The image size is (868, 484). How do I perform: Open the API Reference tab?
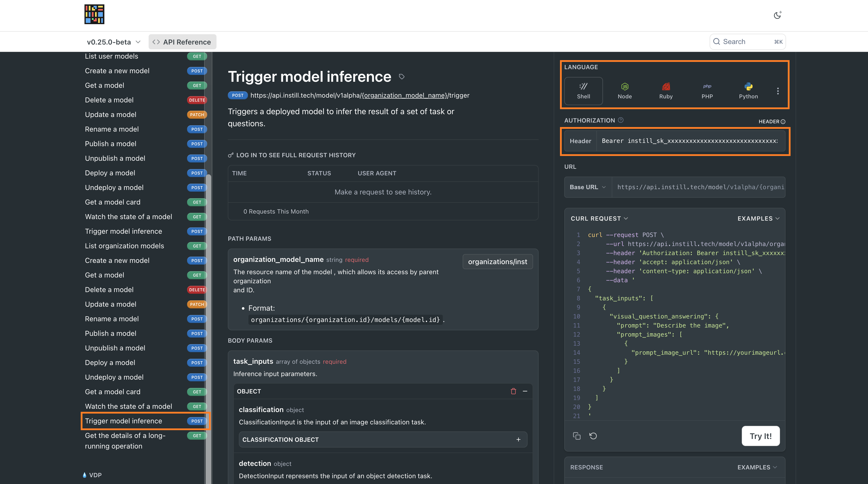(x=182, y=42)
